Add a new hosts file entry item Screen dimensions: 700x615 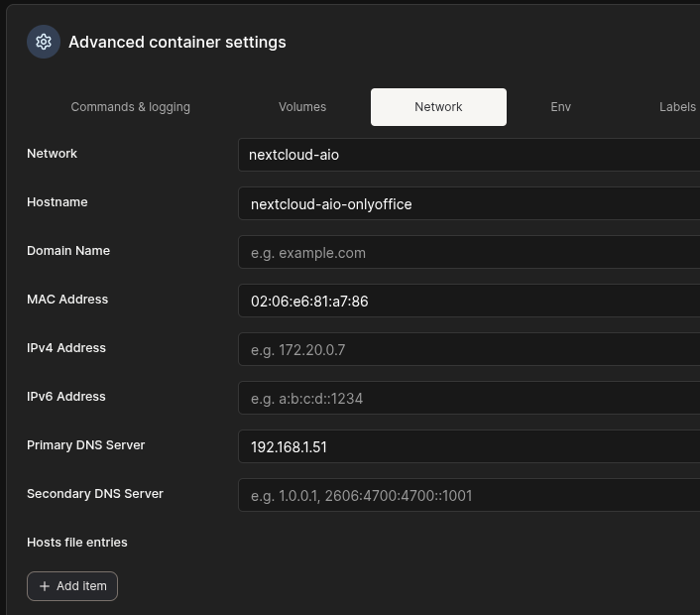[x=72, y=586]
